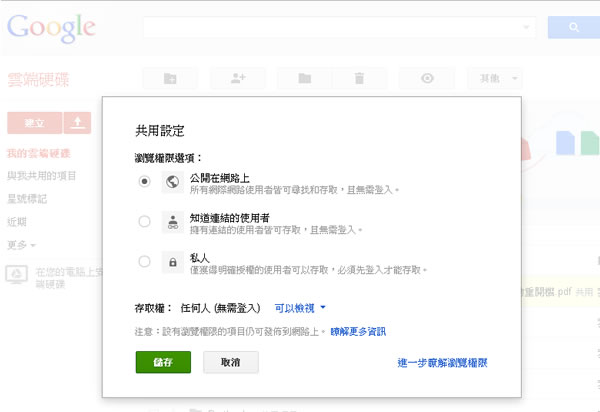Click the 公開在網路上 option label
This screenshot has width=600, height=412.
220,178
